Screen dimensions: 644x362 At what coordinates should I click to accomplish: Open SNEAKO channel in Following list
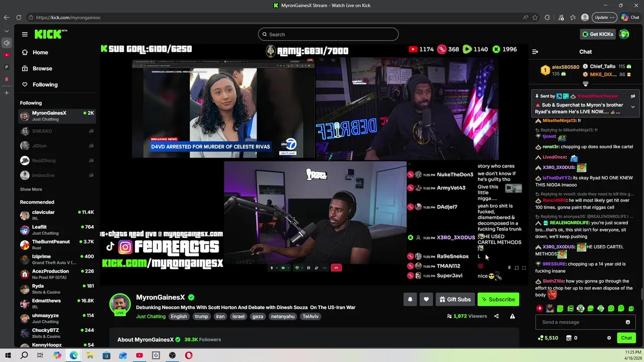point(57,131)
